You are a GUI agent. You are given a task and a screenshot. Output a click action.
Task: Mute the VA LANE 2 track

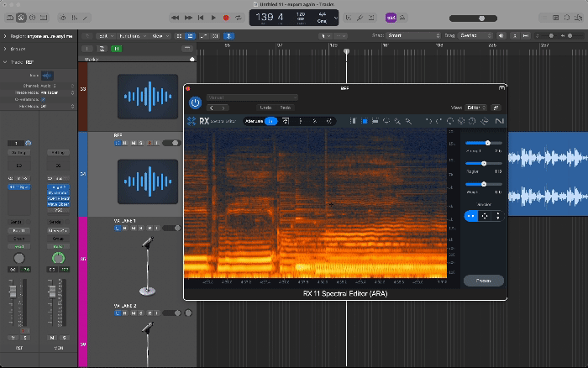pyautogui.click(x=133, y=313)
